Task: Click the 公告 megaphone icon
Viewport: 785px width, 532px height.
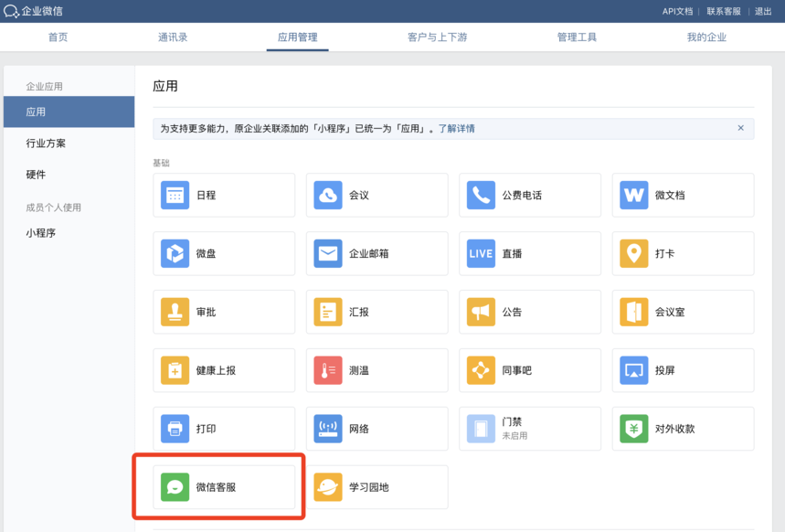Action: point(481,312)
